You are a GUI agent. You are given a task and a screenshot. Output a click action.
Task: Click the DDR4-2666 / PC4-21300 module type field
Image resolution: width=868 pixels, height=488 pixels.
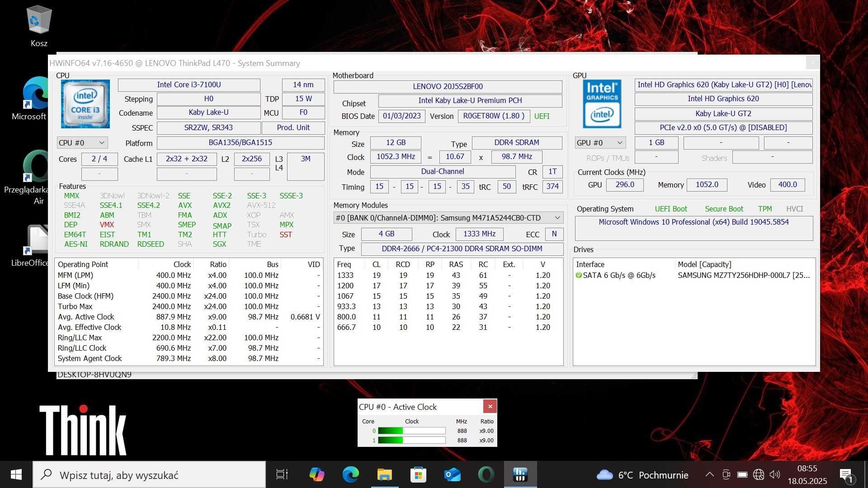click(462, 249)
